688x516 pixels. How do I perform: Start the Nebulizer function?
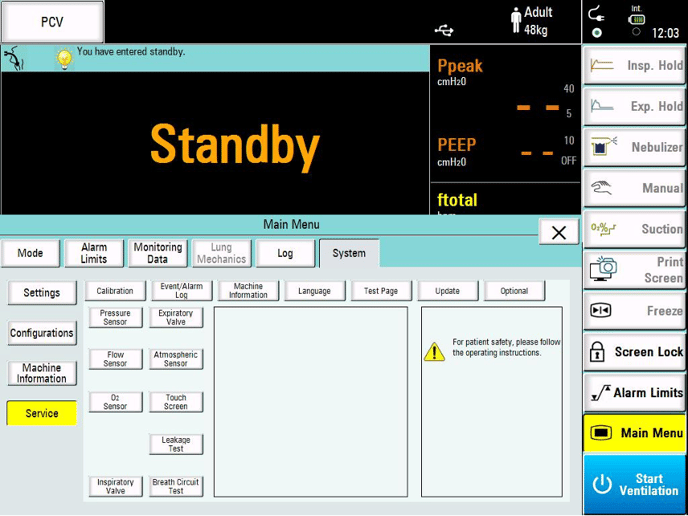(x=635, y=147)
